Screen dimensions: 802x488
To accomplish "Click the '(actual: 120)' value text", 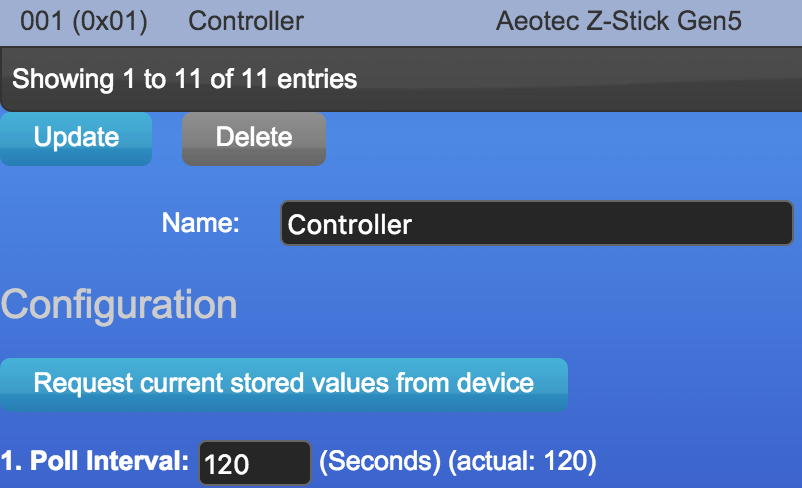I will (521, 462).
